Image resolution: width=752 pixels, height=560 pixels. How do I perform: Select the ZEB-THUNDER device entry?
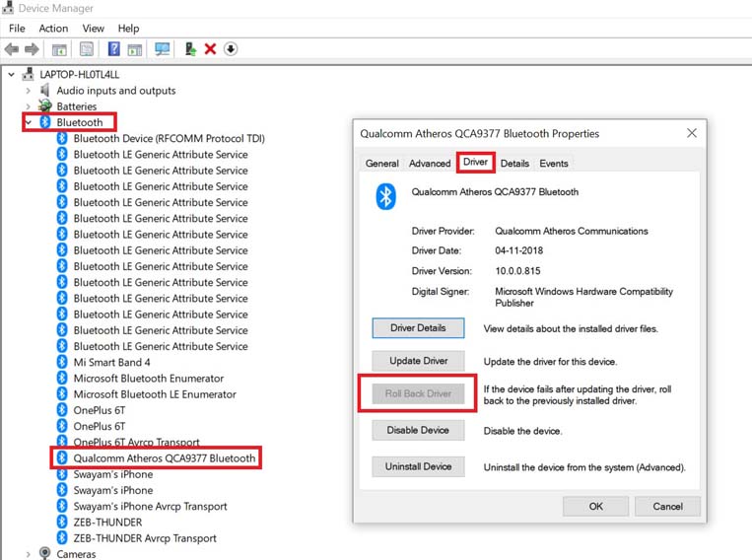coord(107,523)
